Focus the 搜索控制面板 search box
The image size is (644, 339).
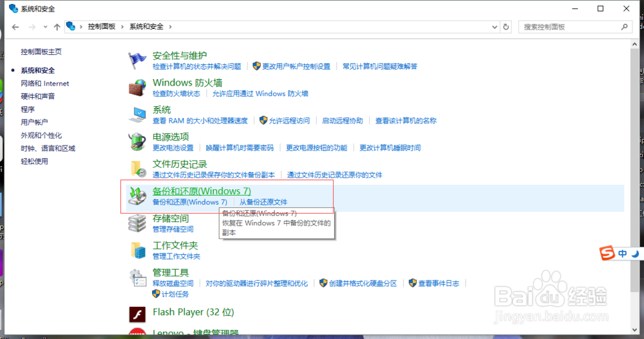click(575, 27)
